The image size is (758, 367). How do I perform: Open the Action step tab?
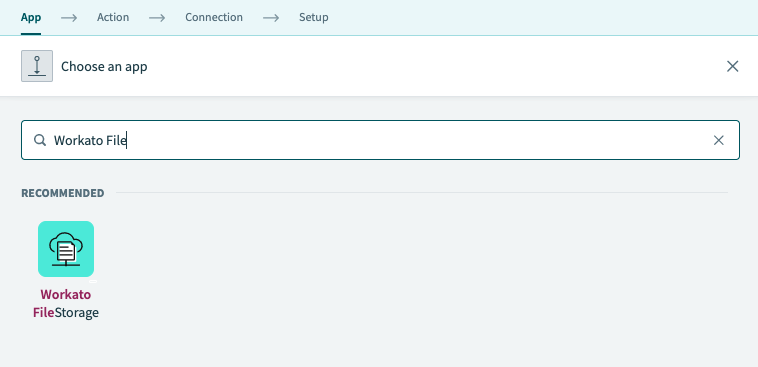click(x=113, y=17)
